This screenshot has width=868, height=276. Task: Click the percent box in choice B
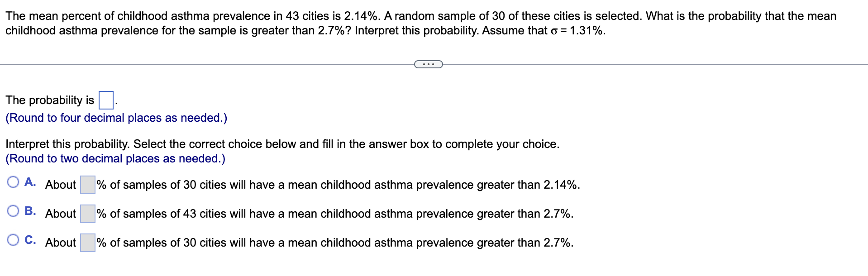pyautogui.click(x=88, y=214)
